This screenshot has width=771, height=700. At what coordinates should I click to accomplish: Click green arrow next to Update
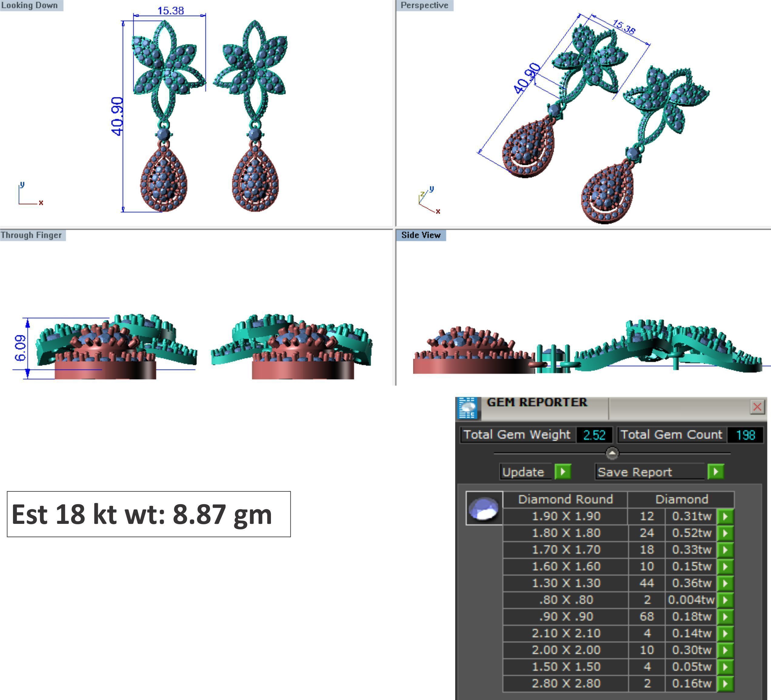click(563, 471)
